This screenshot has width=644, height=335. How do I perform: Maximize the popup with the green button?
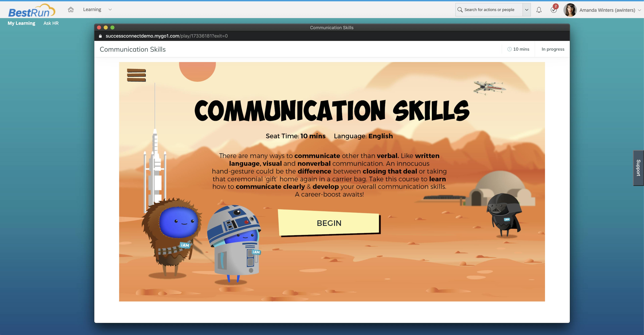click(112, 27)
